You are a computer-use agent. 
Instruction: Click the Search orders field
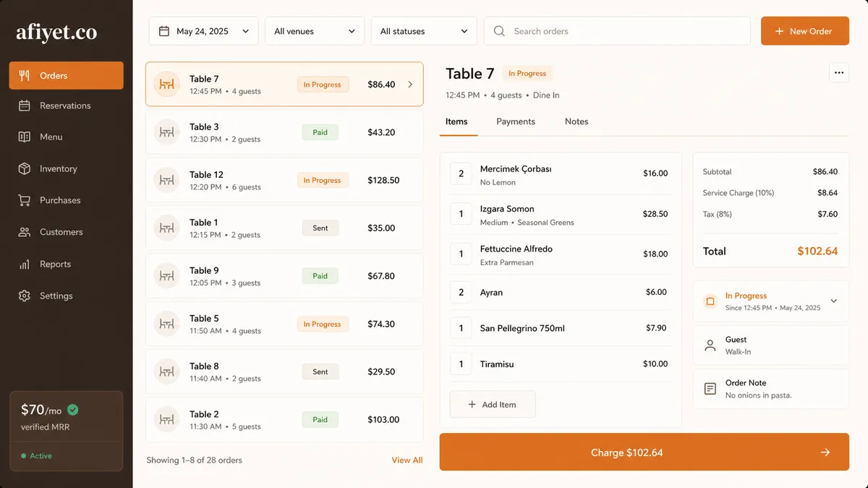[x=617, y=31]
